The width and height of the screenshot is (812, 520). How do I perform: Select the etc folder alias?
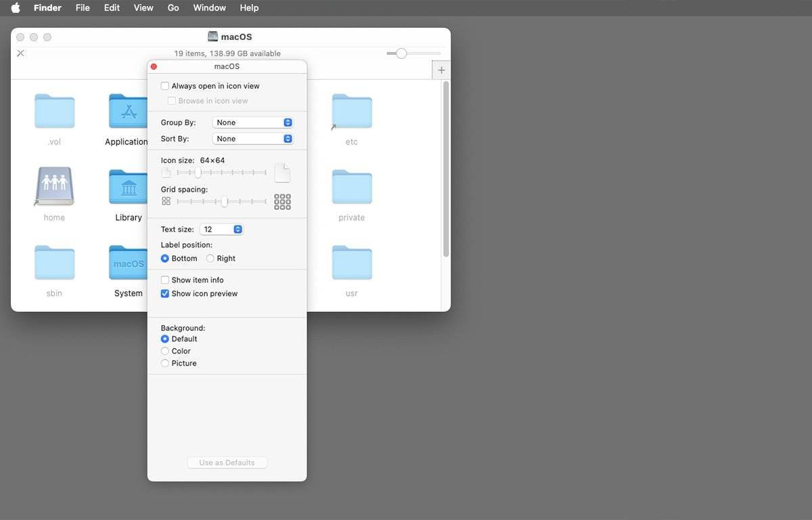(352, 112)
